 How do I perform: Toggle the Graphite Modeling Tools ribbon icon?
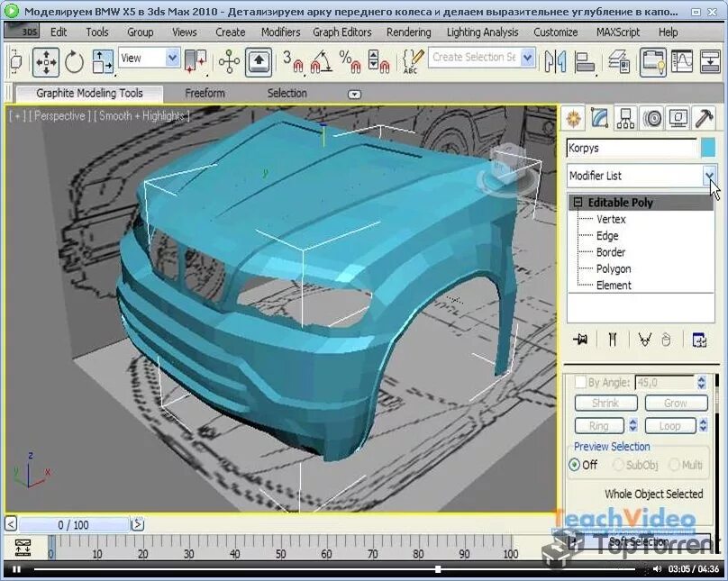click(x=653, y=62)
